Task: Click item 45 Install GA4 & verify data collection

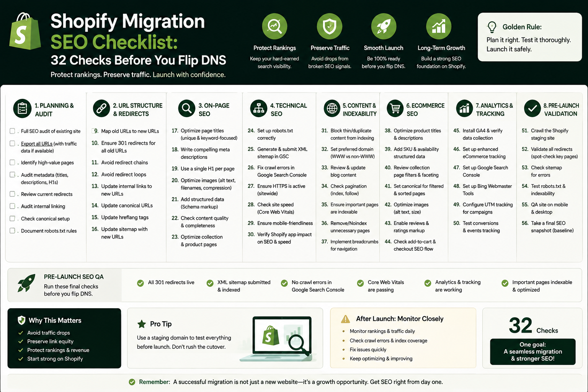Action: pos(478,134)
